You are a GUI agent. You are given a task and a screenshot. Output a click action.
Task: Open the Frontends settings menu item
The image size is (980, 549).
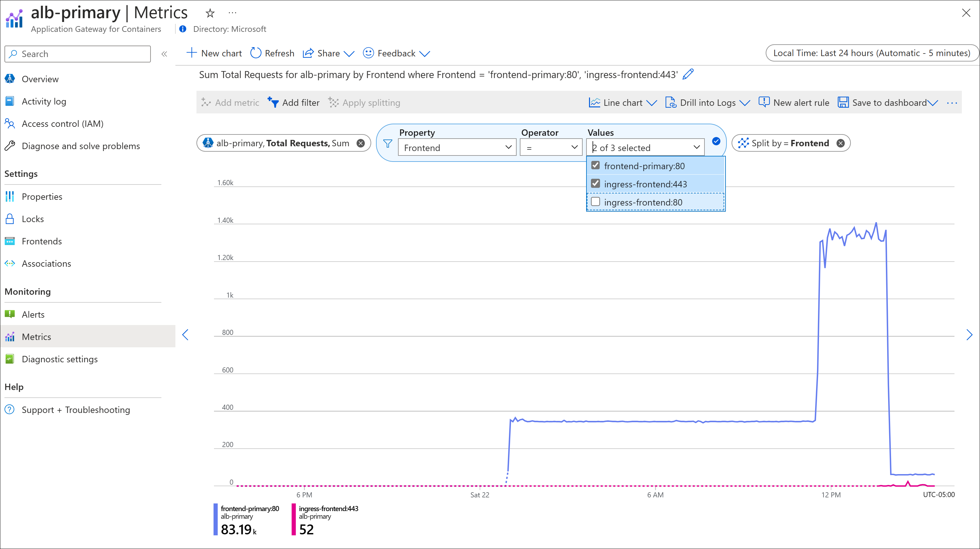[41, 241]
